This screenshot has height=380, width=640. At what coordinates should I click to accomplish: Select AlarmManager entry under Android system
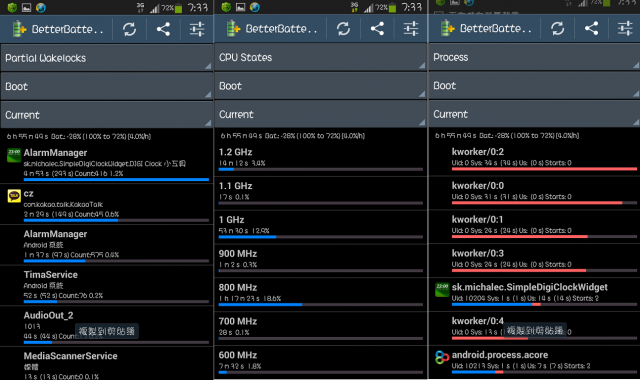tap(107, 245)
